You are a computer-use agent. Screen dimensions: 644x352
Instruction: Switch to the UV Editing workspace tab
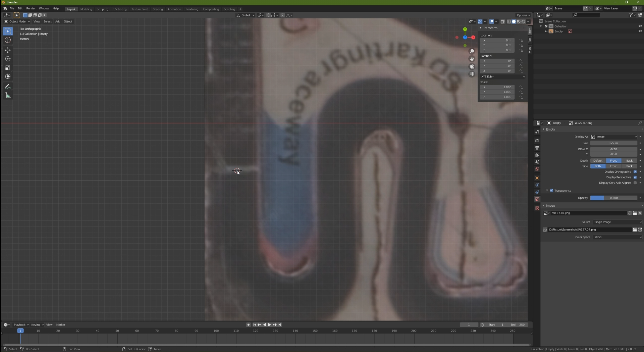point(120,9)
